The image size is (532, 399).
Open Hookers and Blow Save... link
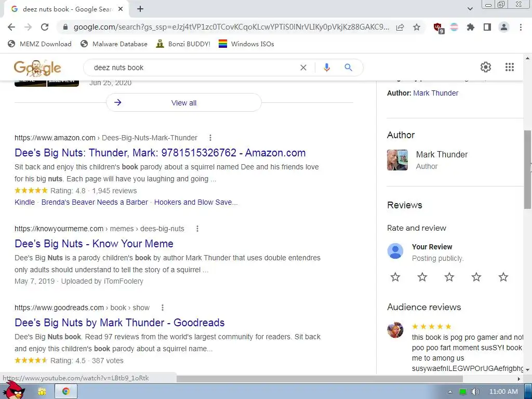pyautogui.click(x=196, y=202)
